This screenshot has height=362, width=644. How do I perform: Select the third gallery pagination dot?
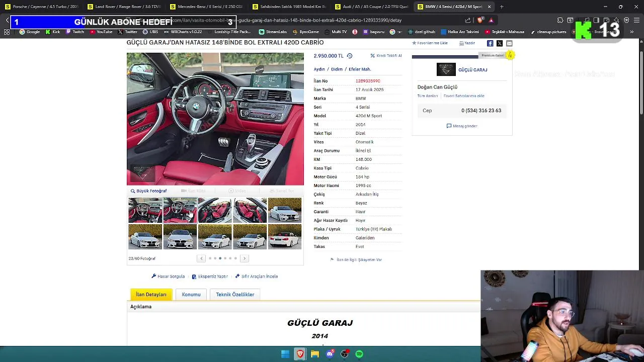coord(220,258)
